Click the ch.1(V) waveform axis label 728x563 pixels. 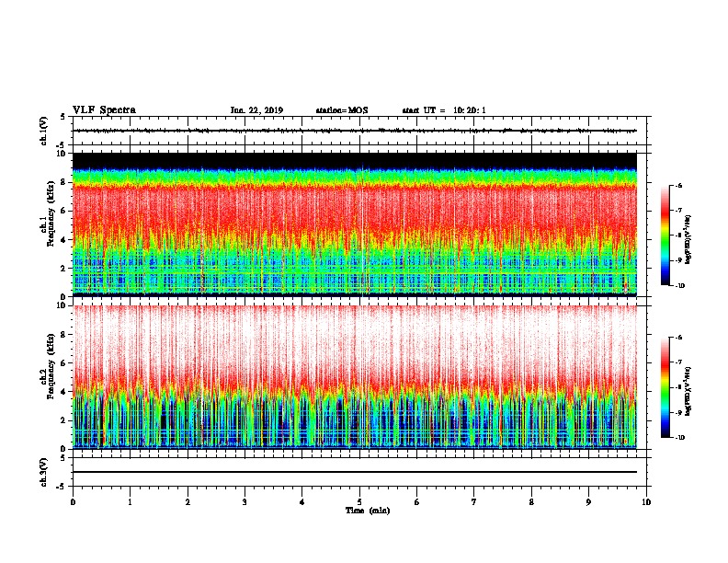coord(44,131)
